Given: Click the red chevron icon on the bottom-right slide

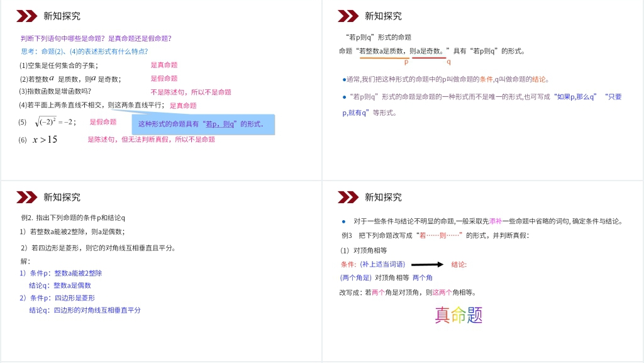Looking at the screenshot, I should (x=348, y=198).
